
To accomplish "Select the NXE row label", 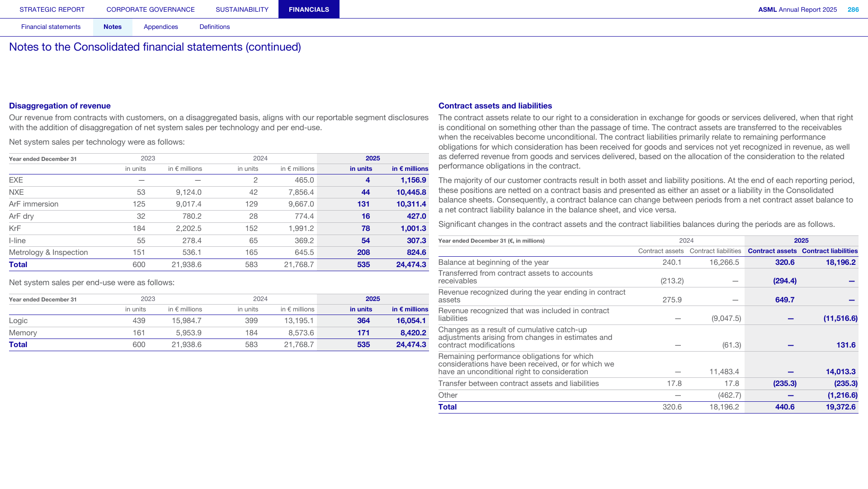I will pos(16,193).
